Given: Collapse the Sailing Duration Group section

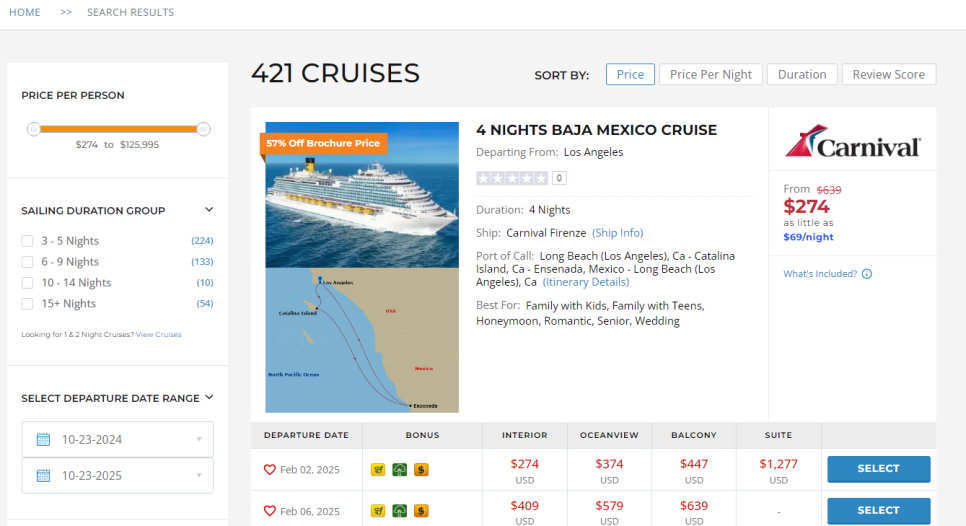Looking at the screenshot, I should click(x=209, y=210).
